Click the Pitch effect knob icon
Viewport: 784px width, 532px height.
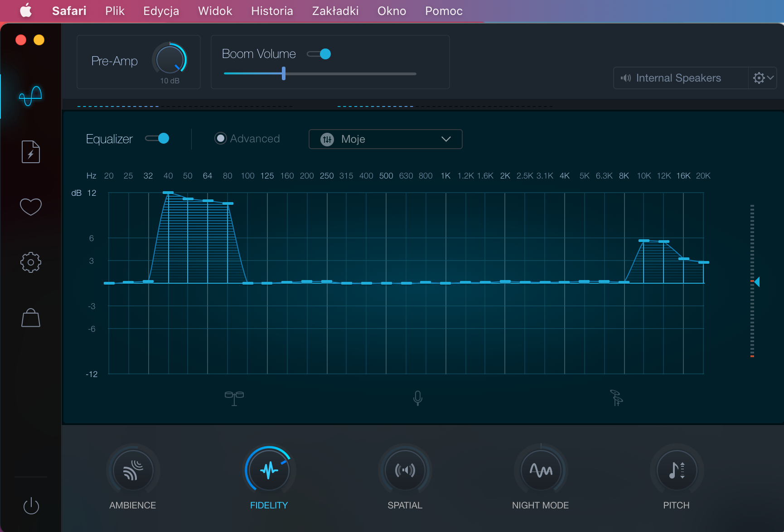[677, 470]
